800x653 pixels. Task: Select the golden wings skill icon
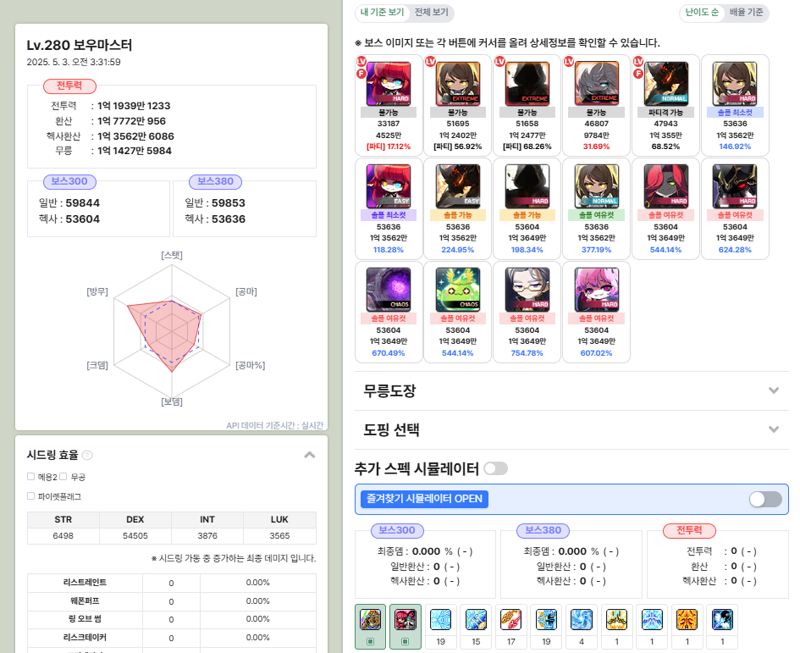click(x=616, y=619)
